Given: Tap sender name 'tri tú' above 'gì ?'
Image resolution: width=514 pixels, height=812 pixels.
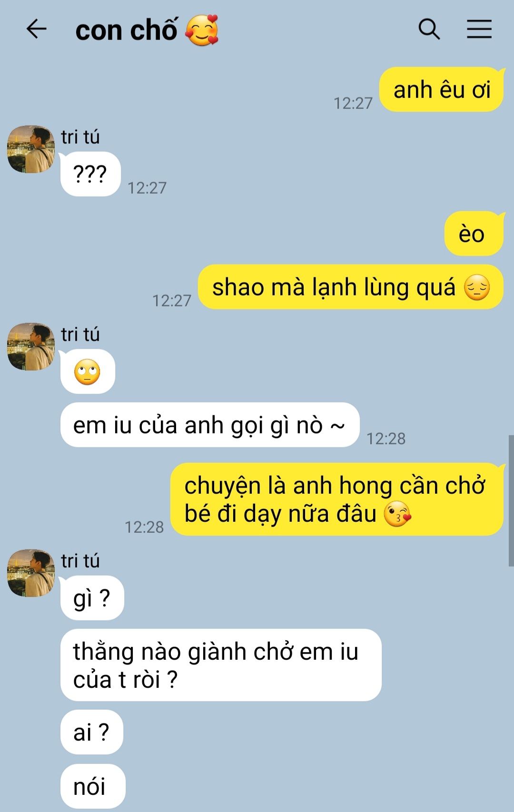Looking at the screenshot, I should tap(80, 561).
